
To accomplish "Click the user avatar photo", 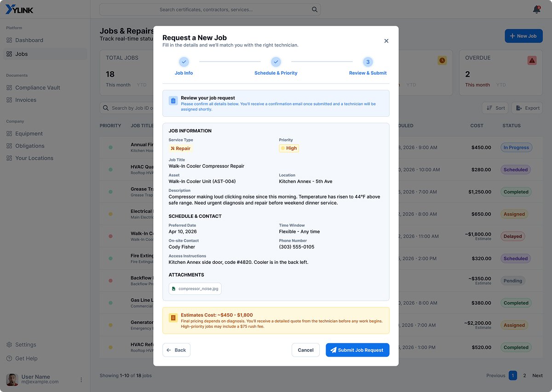I will 12,380.
